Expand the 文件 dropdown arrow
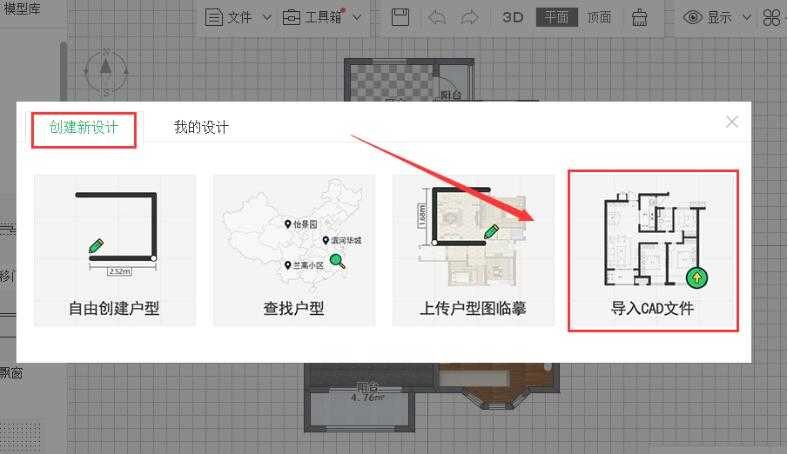 click(x=266, y=17)
